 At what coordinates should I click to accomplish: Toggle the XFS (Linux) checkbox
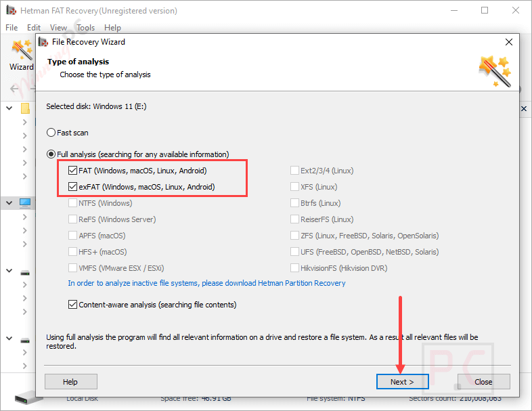(x=294, y=187)
